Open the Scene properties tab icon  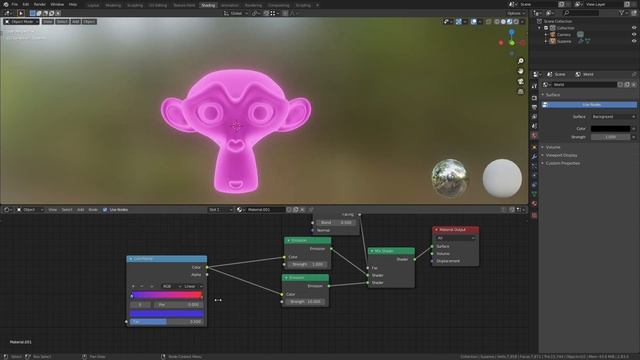pos(534,126)
